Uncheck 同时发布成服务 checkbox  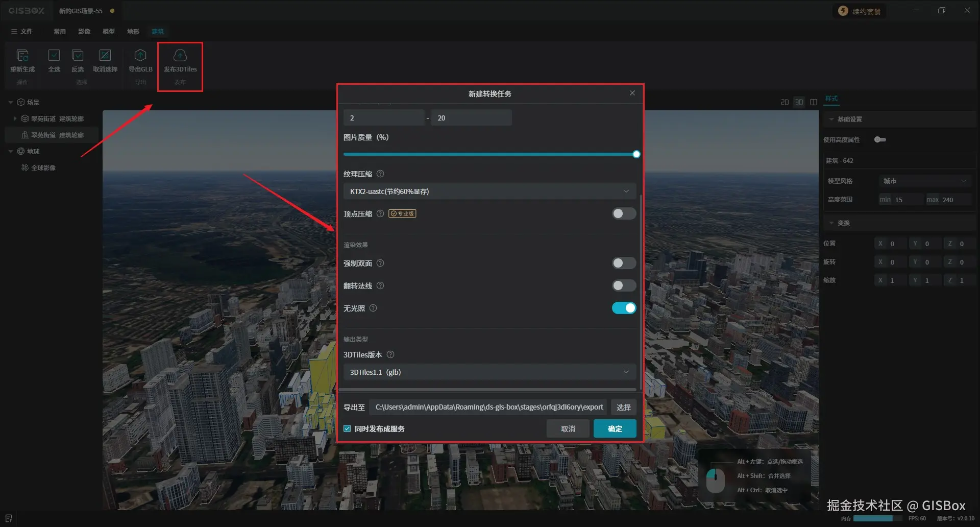[x=347, y=429]
